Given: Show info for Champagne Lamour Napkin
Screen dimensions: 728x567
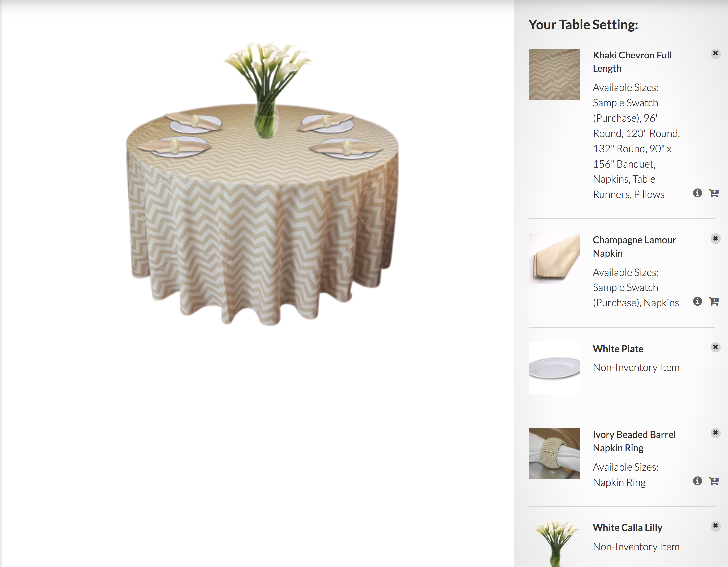Looking at the screenshot, I should click(x=697, y=301).
